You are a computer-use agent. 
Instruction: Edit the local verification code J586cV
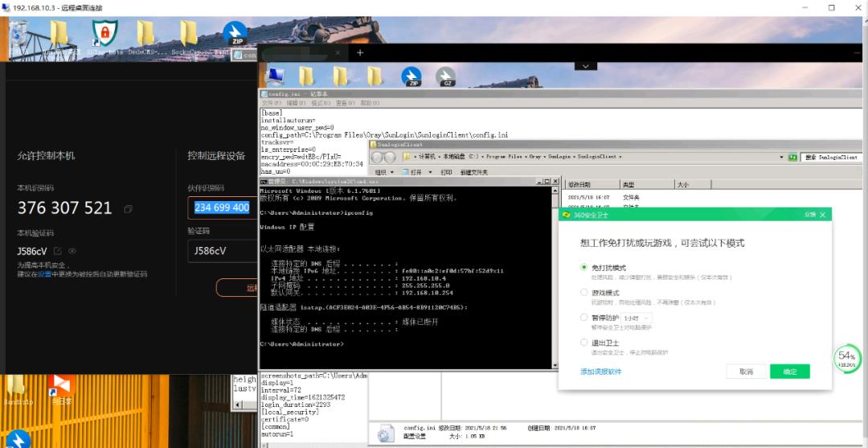click(x=57, y=251)
